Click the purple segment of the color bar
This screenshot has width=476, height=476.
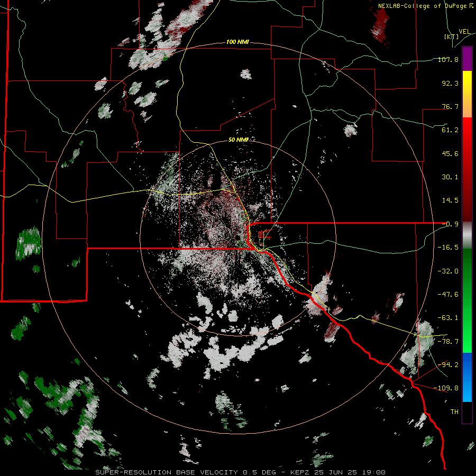pyautogui.click(x=467, y=59)
